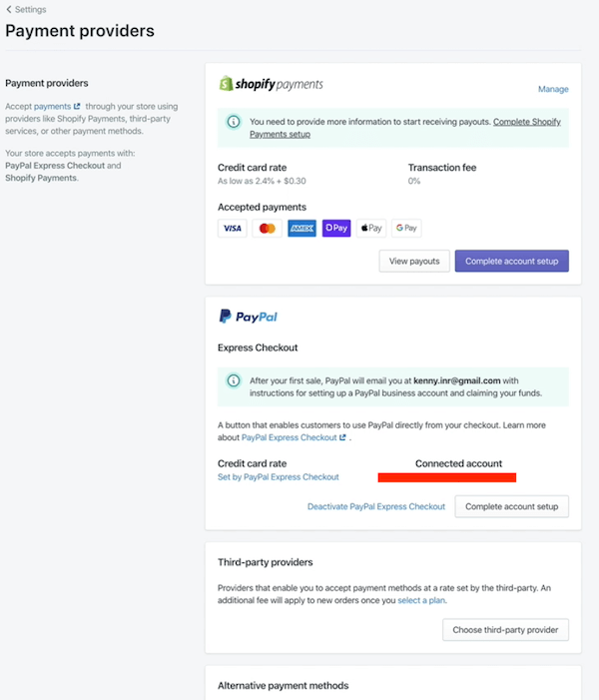
Task: Click the PayPal info banner icon
Action: point(233,380)
